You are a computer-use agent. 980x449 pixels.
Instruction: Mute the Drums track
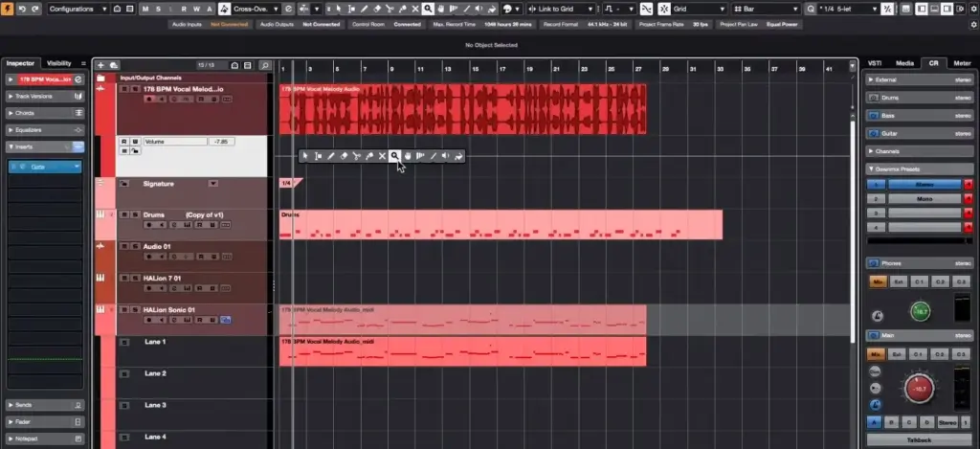pos(123,214)
